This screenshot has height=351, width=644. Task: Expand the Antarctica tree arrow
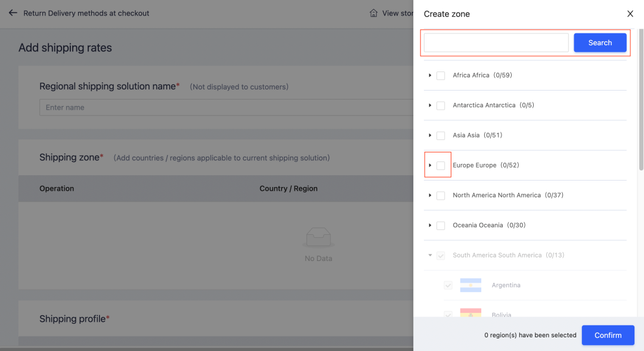[x=430, y=105]
